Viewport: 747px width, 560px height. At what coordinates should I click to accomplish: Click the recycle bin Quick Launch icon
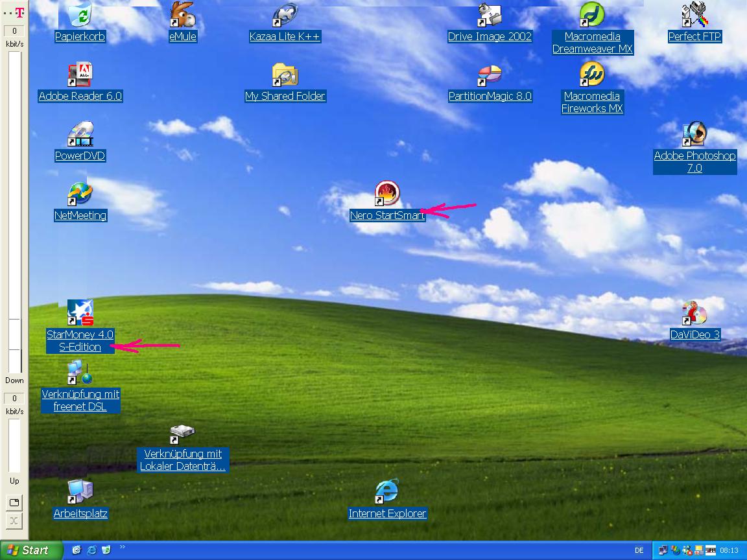tap(106, 550)
